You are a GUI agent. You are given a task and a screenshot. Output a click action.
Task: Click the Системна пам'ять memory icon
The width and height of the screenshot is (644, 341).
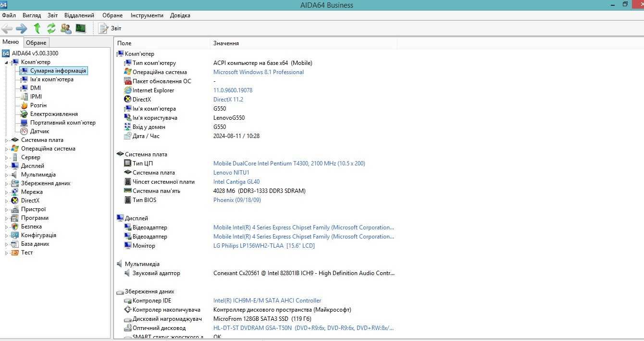pyautogui.click(x=127, y=191)
